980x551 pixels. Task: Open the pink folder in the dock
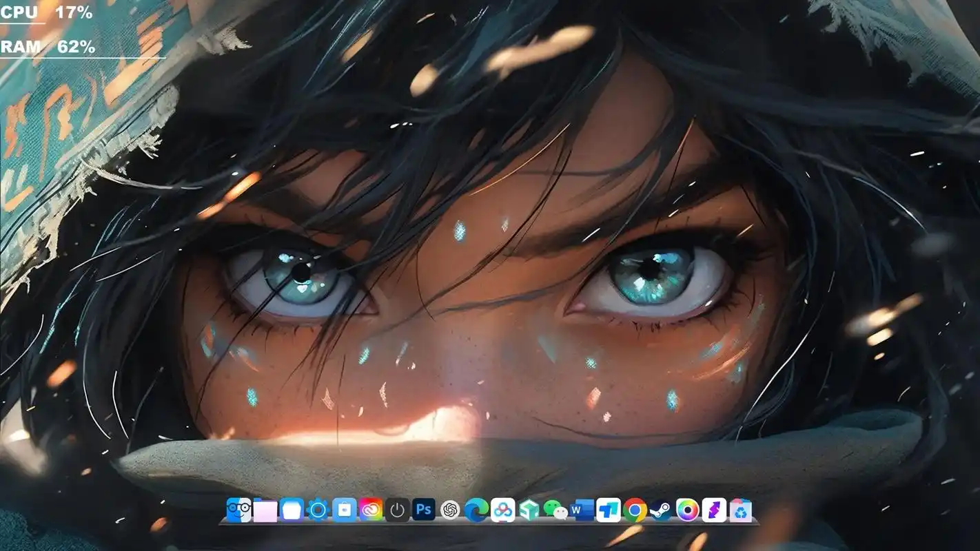265,510
